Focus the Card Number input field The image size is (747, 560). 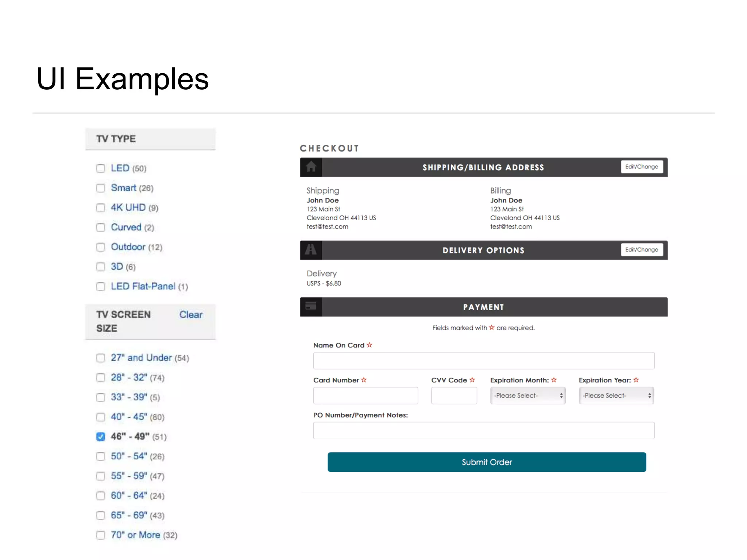365,396
